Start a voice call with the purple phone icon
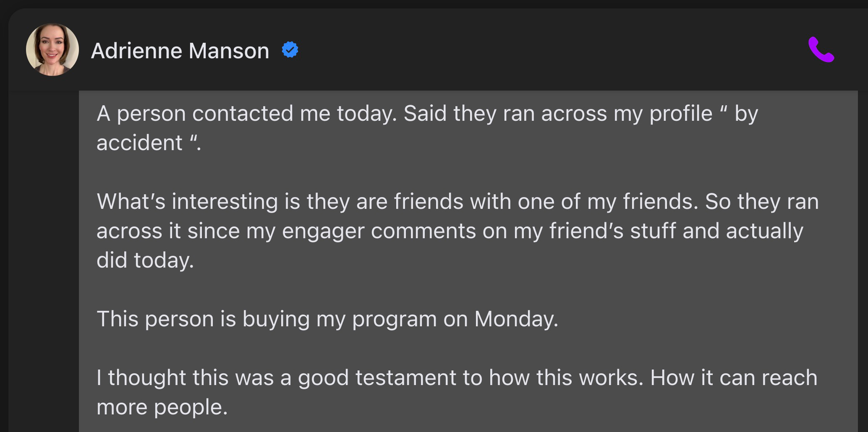 point(821,50)
